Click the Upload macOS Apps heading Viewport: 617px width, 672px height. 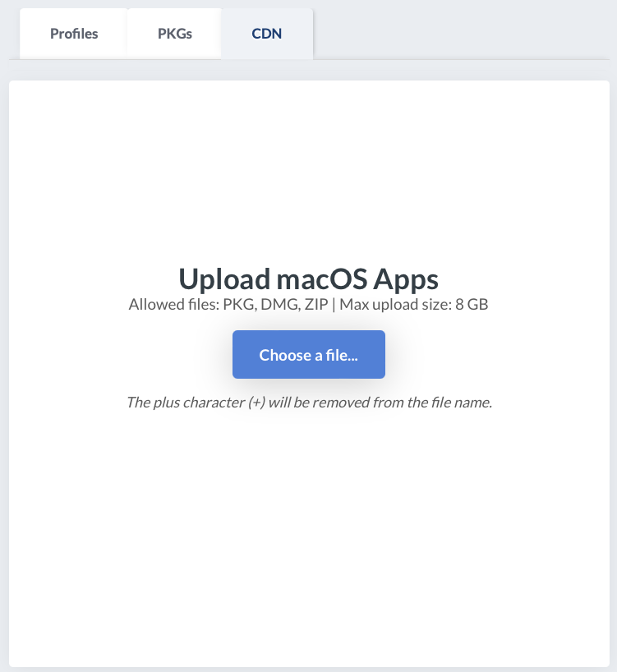point(308,278)
